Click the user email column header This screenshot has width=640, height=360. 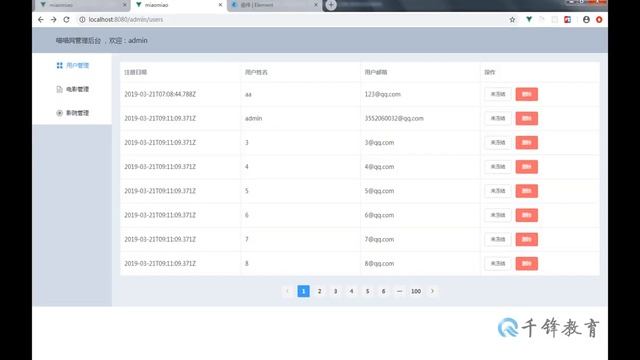point(376,72)
